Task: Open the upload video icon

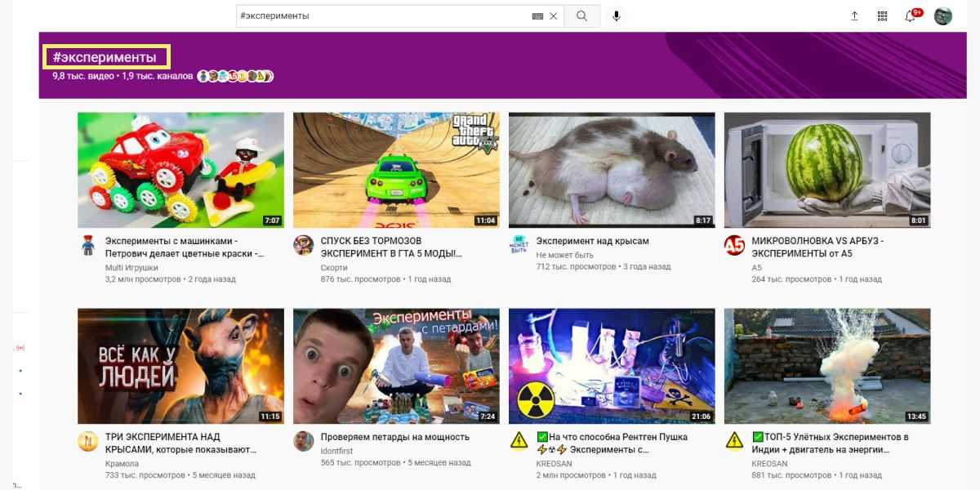Action: 854,16
